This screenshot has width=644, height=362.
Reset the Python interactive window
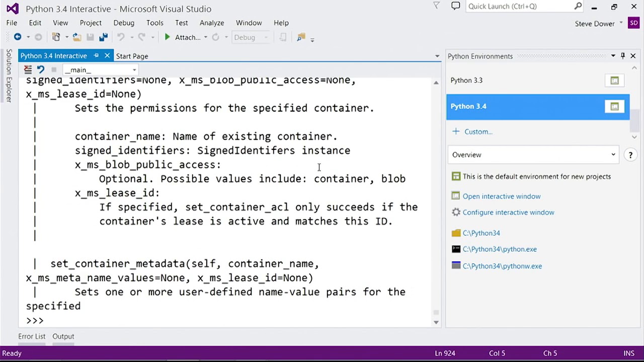(x=41, y=69)
